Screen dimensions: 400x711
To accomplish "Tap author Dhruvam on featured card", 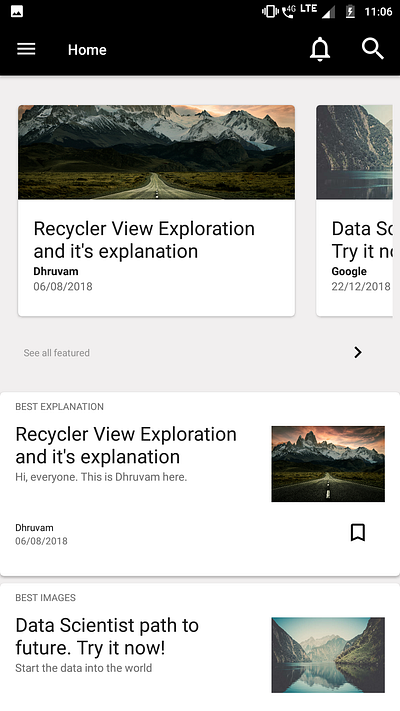I will [56, 271].
